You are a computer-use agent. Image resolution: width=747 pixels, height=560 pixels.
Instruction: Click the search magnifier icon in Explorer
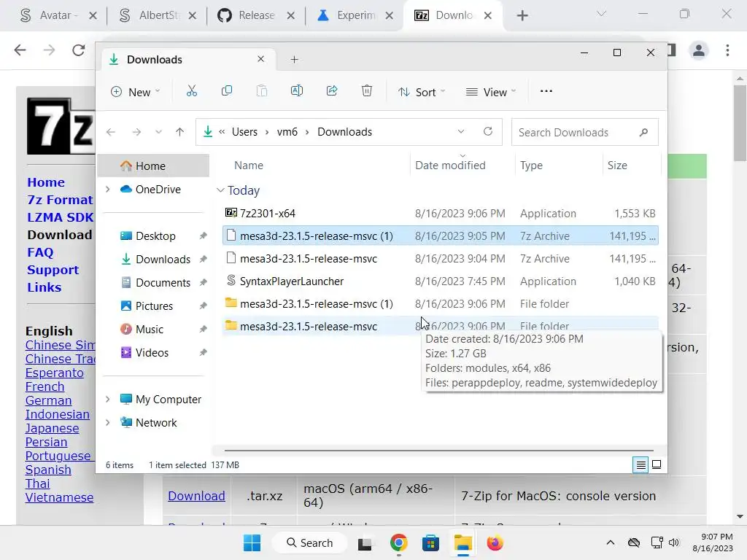tap(643, 132)
